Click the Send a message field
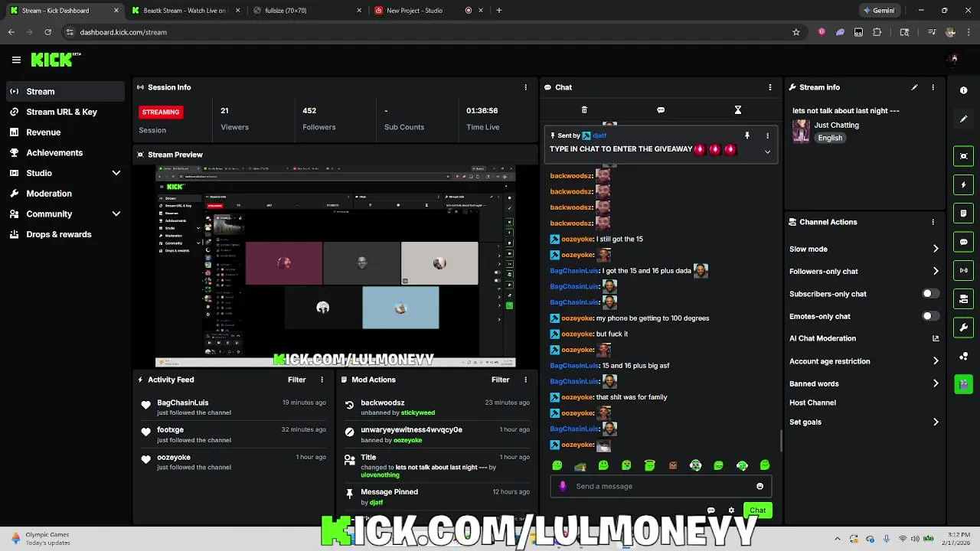The height and width of the screenshot is (551, 980). (x=662, y=486)
